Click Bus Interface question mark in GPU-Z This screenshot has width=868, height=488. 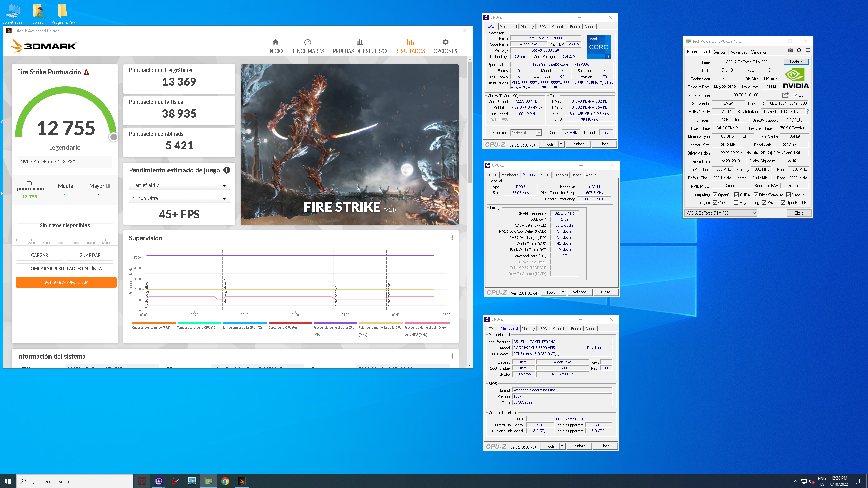tap(808, 111)
